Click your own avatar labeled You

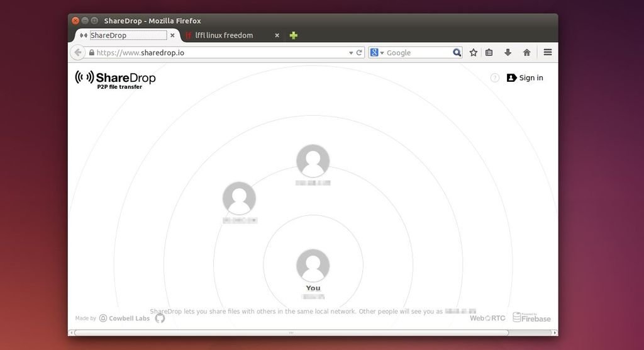point(313,266)
